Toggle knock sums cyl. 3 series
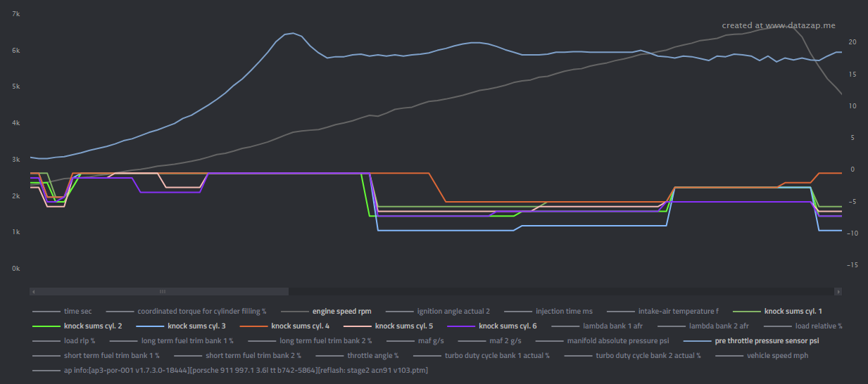Screen dimensions: 868x384 (196, 326)
